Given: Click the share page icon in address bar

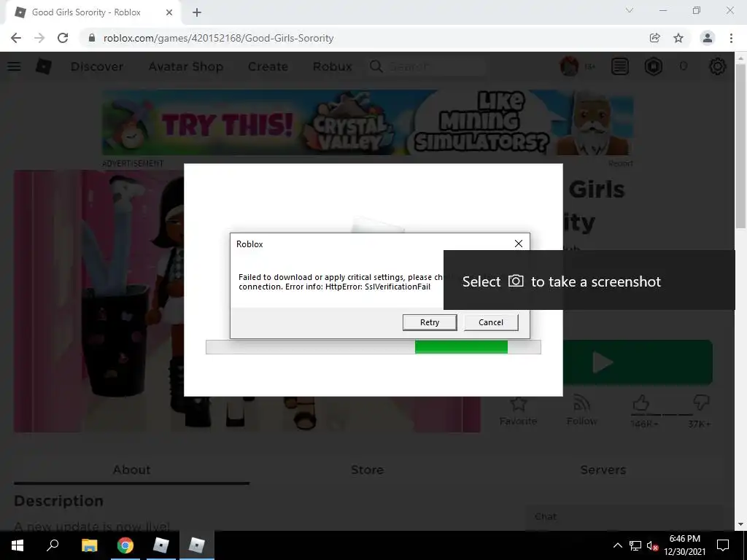Looking at the screenshot, I should coord(654,38).
